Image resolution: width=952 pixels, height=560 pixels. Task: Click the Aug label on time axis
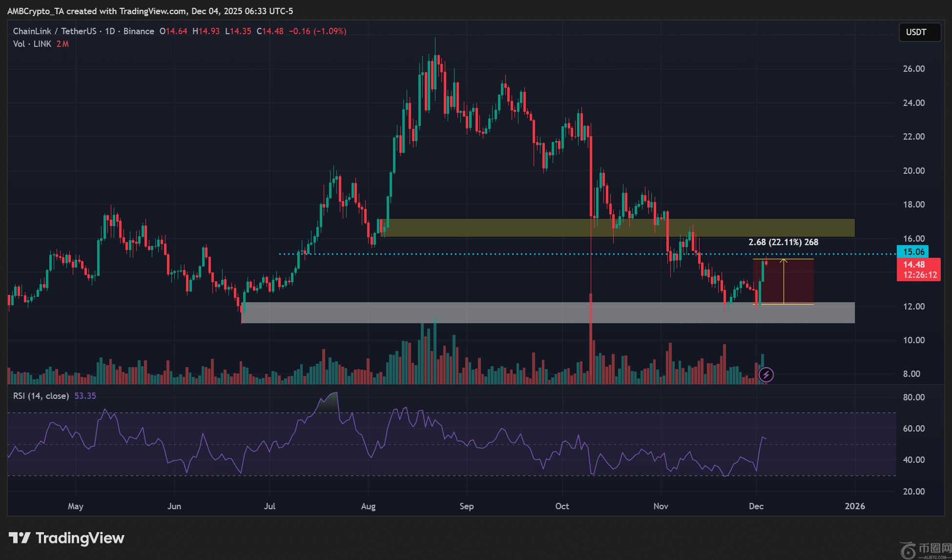pyautogui.click(x=368, y=506)
